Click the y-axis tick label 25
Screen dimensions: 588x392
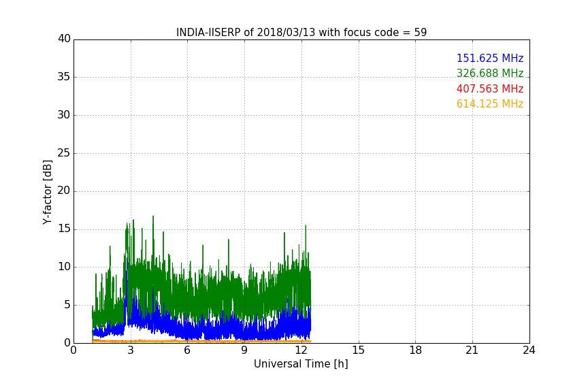(x=64, y=153)
